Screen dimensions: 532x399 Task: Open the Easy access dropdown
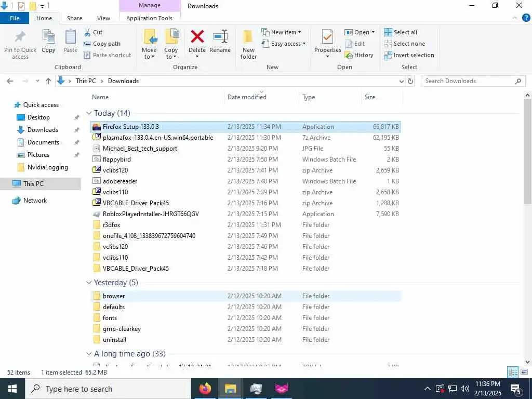284,44
